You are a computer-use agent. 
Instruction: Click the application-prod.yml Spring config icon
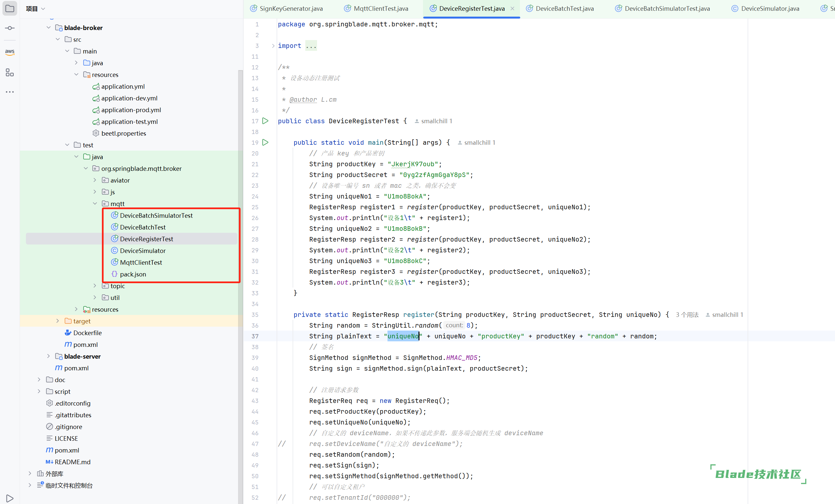click(x=96, y=110)
